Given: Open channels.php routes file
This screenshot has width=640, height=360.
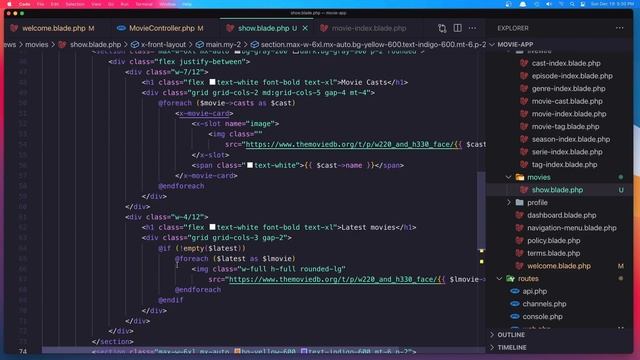Looking at the screenshot, I should coord(544,304).
